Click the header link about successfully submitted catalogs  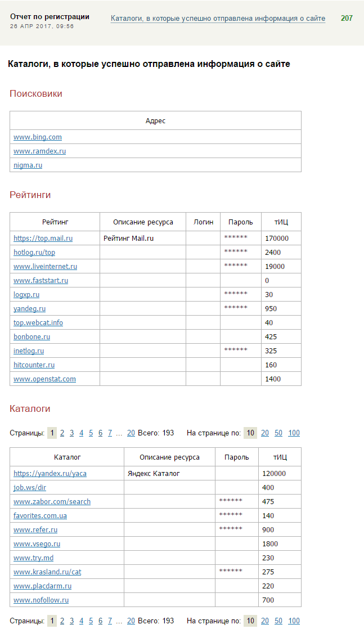pos(218,19)
